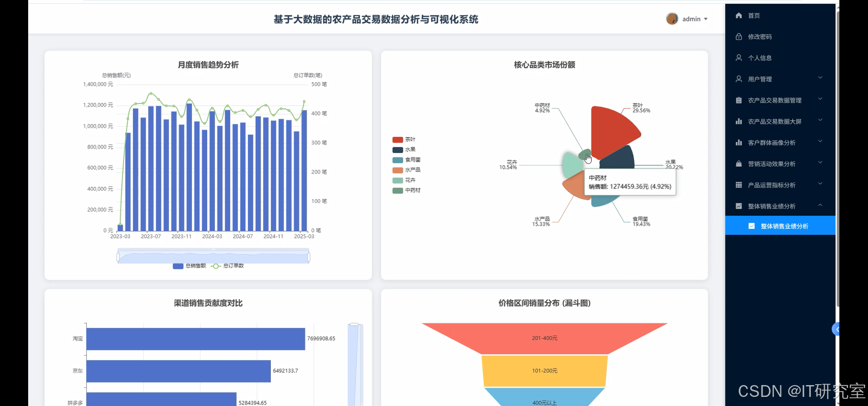868x406 pixels.
Task: Click the 中药材 4.92% pie label
Action: 542,108
